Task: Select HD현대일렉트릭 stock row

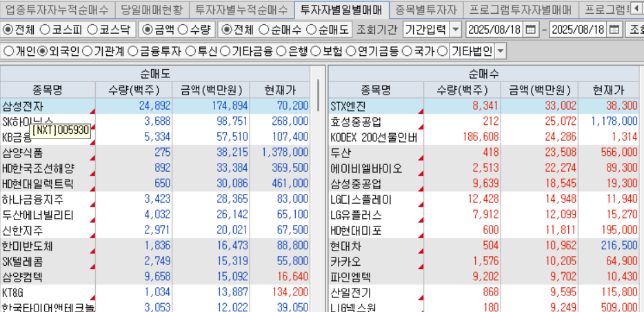Action: [155, 184]
